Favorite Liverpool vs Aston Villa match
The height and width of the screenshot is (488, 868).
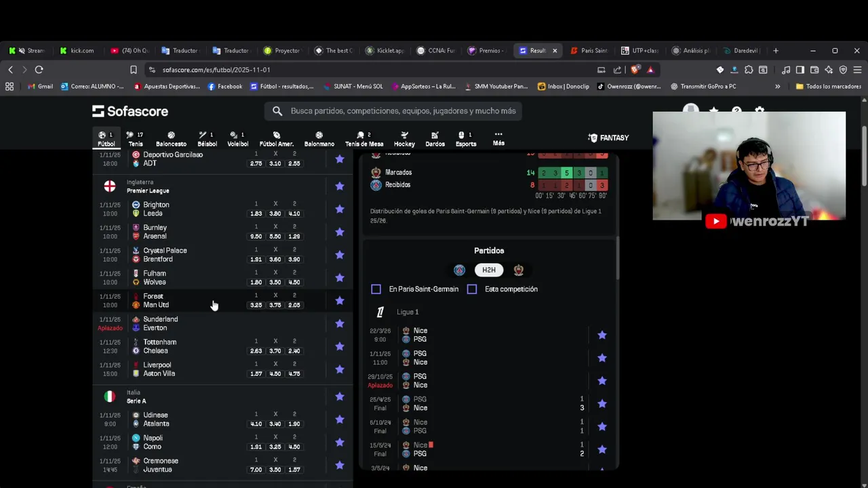340,369
